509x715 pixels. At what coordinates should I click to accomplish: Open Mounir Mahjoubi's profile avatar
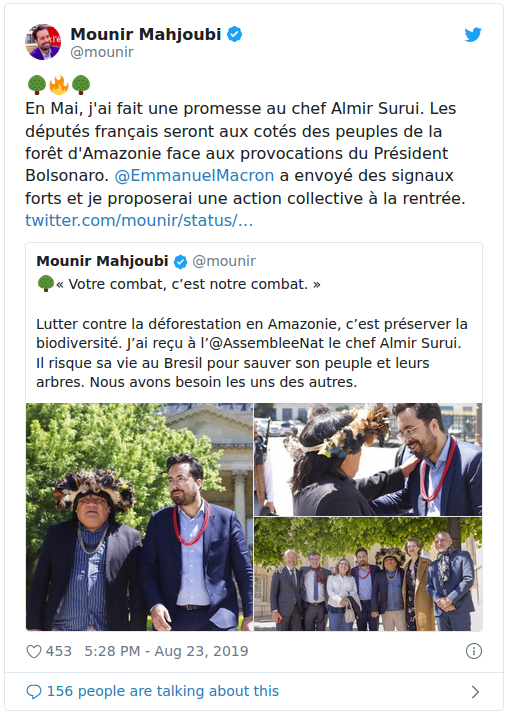coord(43,42)
